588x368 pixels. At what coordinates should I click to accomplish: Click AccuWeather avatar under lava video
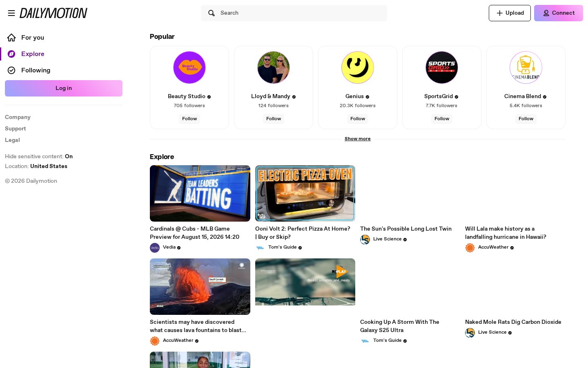155,341
